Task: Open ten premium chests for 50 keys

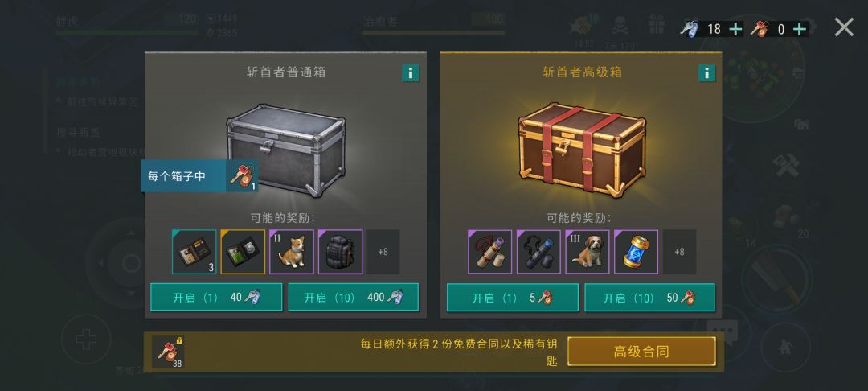Action: click(650, 298)
